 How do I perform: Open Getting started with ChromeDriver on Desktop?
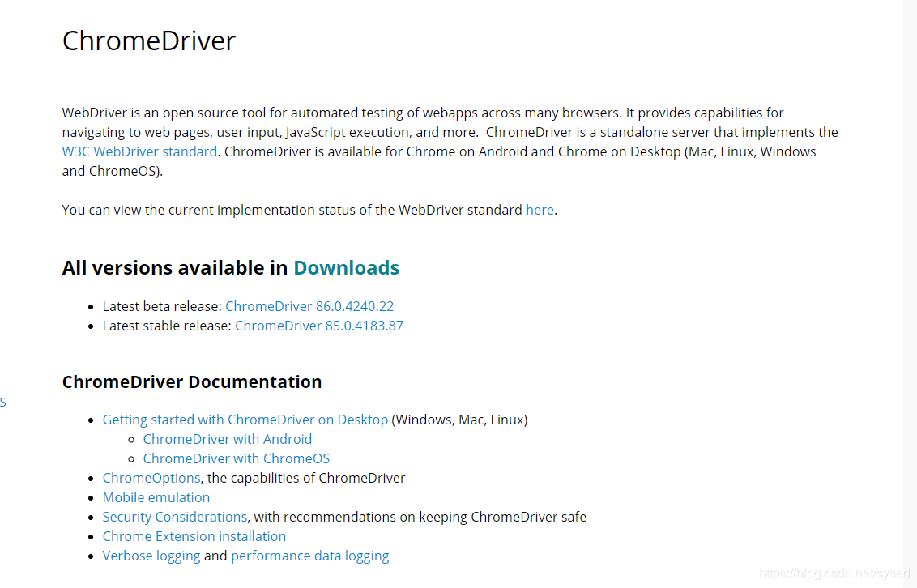tap(245, 420)
